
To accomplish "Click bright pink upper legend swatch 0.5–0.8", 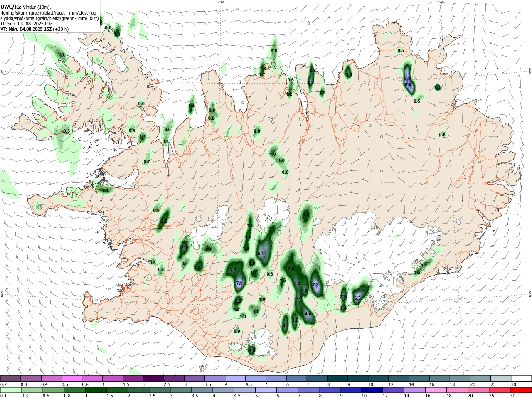I will click(71, 378).
